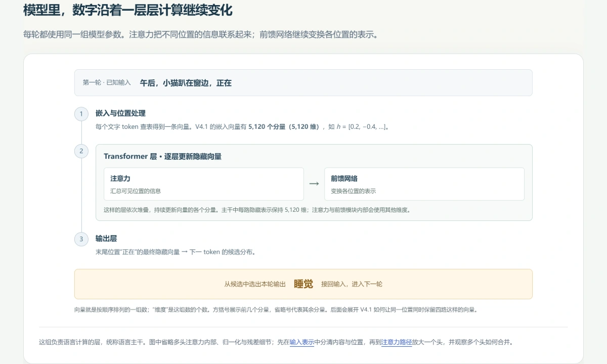Click the input text 午后，小猫趴在窗边，正在
The height and width of the screenshot is (364, 607).
click(186, 83)
